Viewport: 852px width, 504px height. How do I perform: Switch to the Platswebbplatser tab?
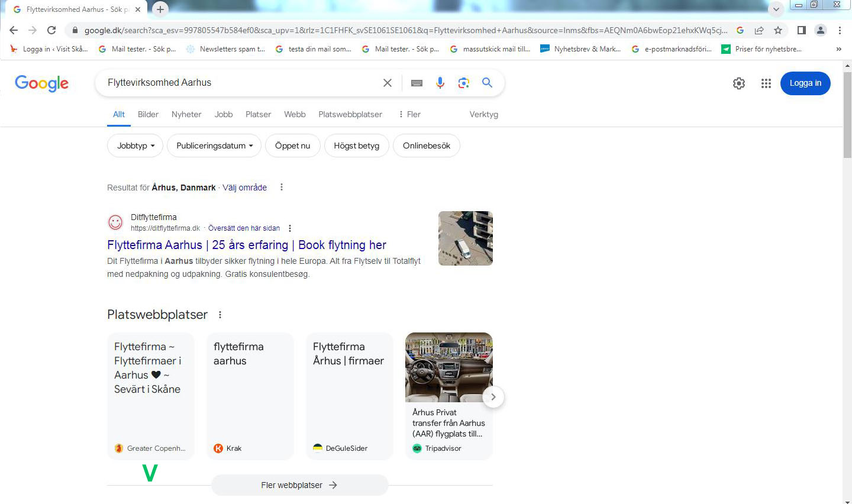pos(350,114)
